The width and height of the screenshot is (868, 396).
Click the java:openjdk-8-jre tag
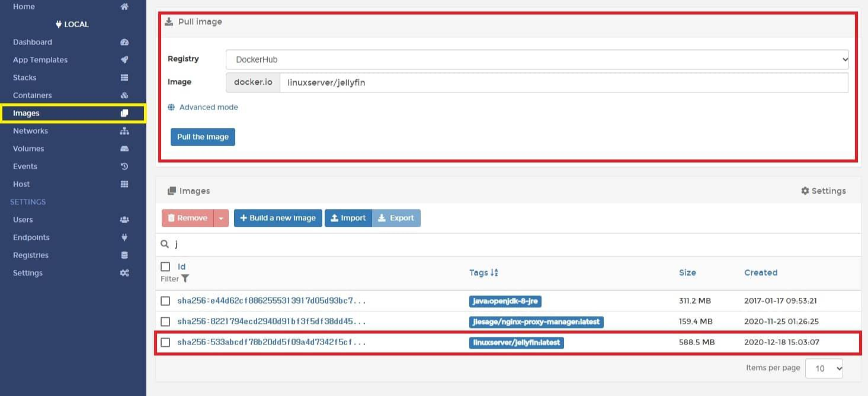pyautogui.click(x=505, y=301)
